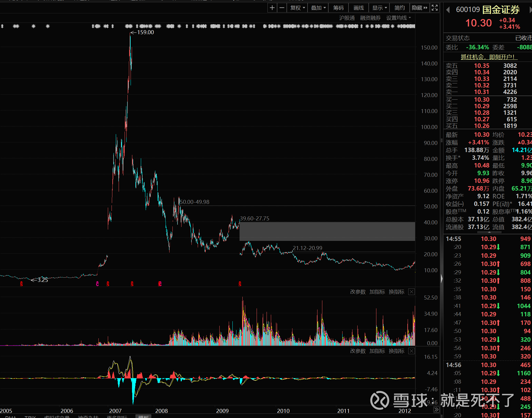532x418 pixels.
Task: Close the MACD indicator panel
Action: point(411,351)
